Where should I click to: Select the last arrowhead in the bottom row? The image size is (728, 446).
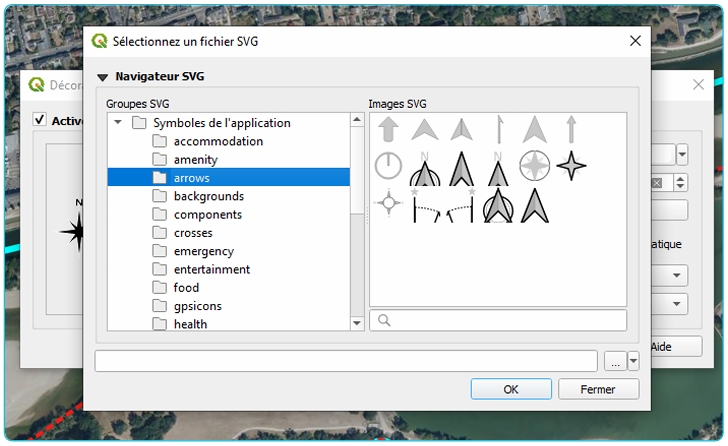coord(535,204)
